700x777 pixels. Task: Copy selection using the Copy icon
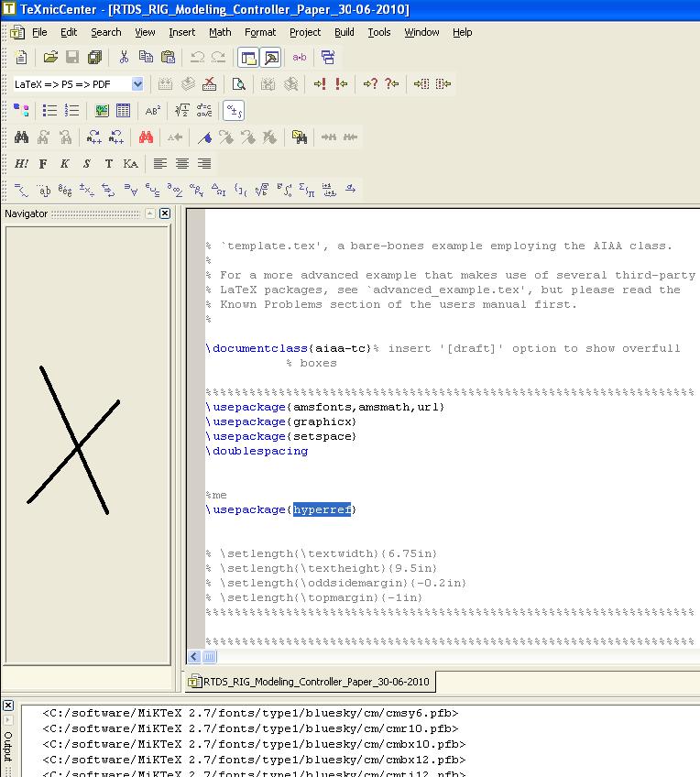click(146, 58)
